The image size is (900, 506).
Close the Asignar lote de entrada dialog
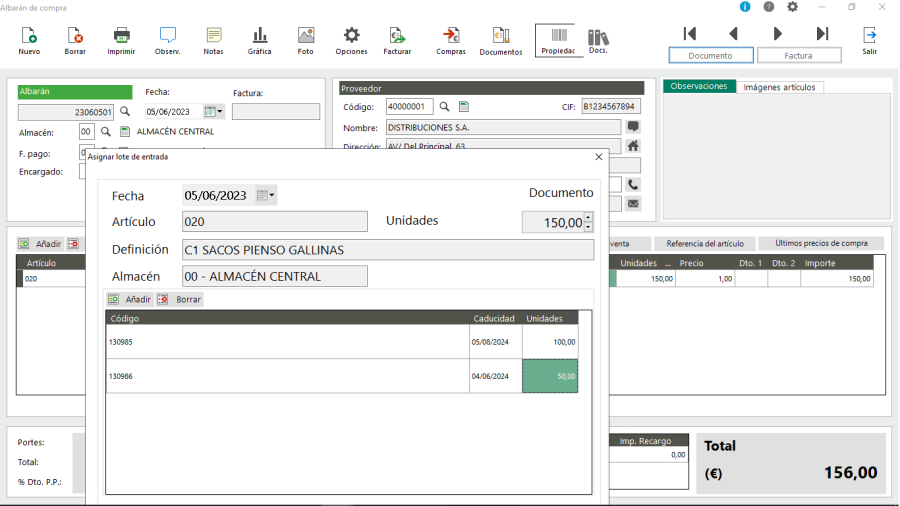coord(599,157)
